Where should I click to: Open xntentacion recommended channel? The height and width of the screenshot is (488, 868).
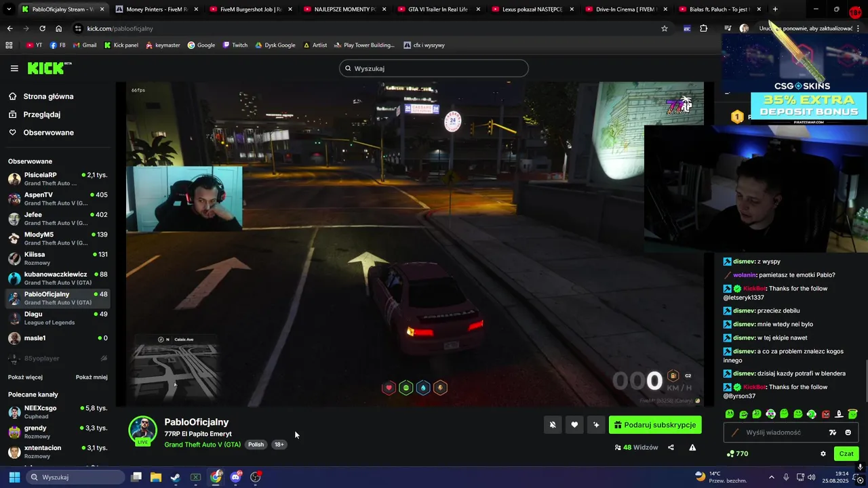(58, 451)
